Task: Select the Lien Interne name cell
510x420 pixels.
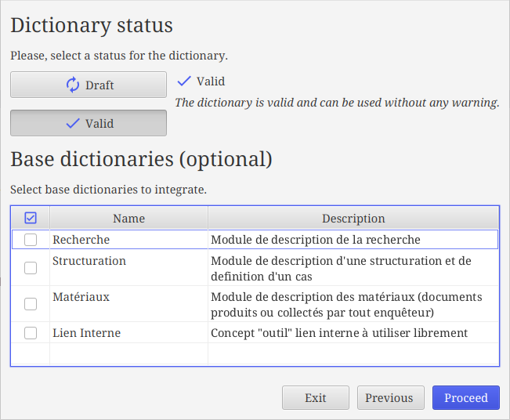Action: tap(128, 333)
